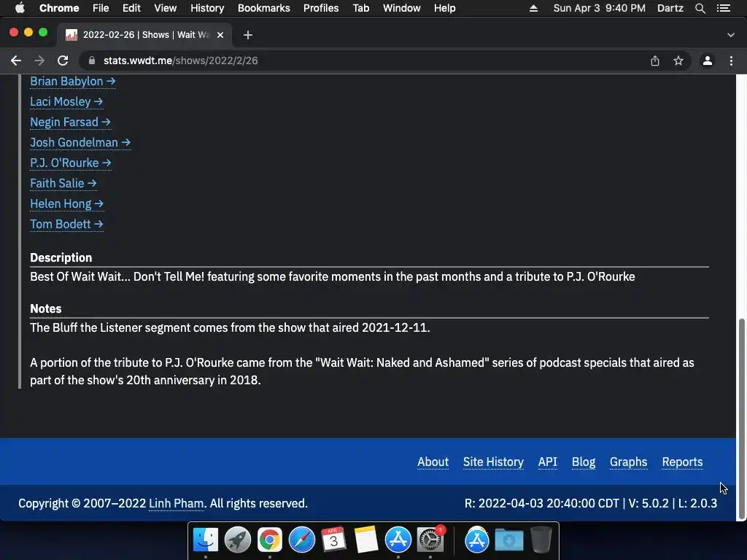The width and height of the screenshot is (747, 560).
Task: Visit the Site History footer link
Action: click(494, 462)
